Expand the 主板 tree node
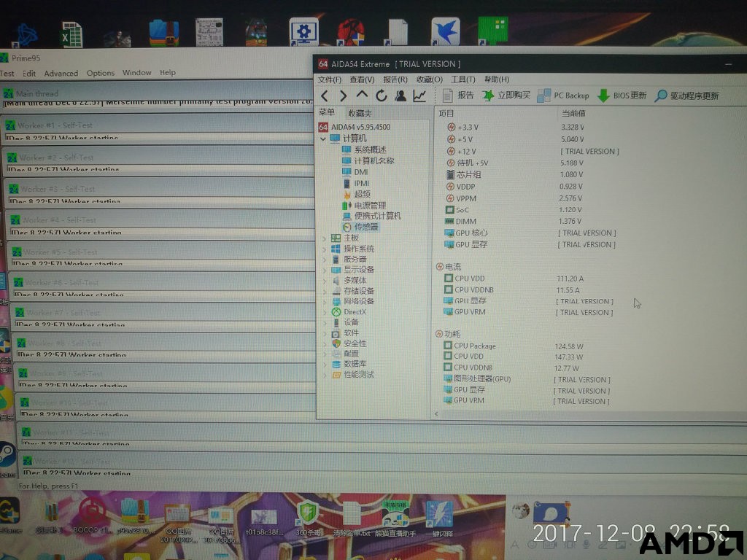This screenshot has height=560, width=747. 324,238
